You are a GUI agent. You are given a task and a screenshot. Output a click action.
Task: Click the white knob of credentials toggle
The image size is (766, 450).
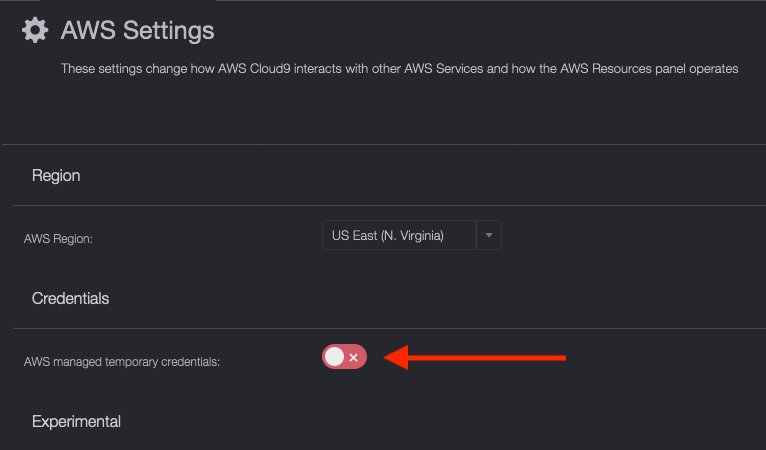click(x=335, y=357)
